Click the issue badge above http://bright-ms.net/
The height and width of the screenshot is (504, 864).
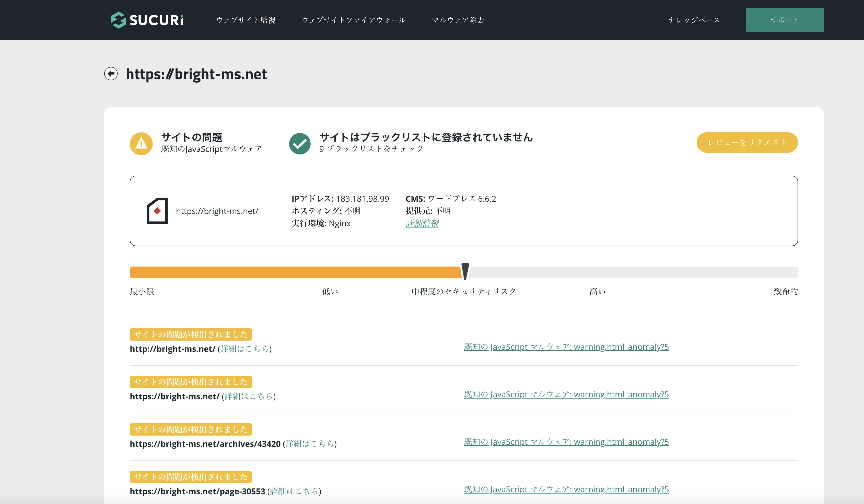tap(191, 334)
